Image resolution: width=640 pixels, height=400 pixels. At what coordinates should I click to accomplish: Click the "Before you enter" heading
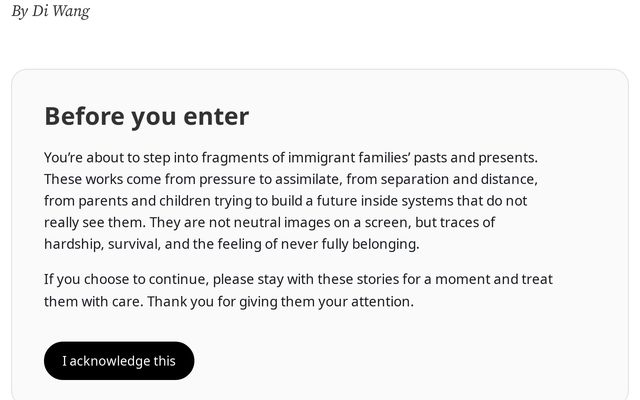tap(146, 116)
